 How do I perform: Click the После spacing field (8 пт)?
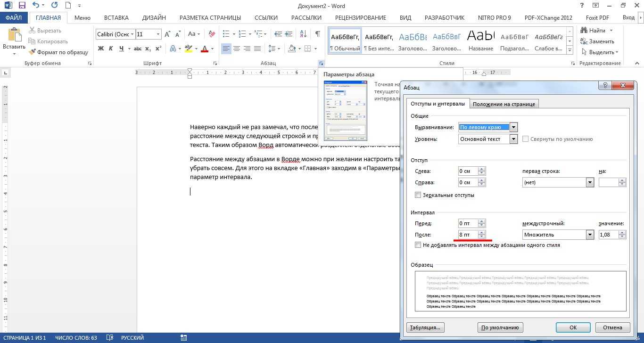[468, 235]
